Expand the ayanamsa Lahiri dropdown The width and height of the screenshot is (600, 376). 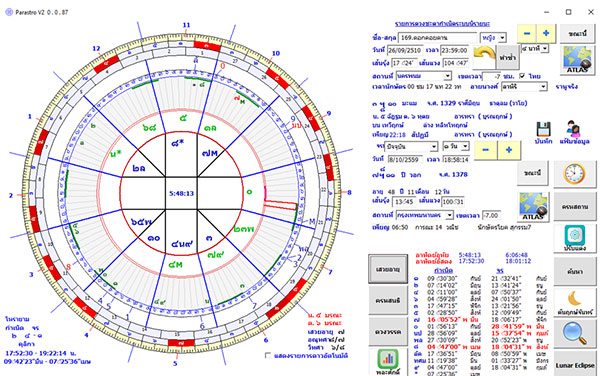tap(524, 87)
